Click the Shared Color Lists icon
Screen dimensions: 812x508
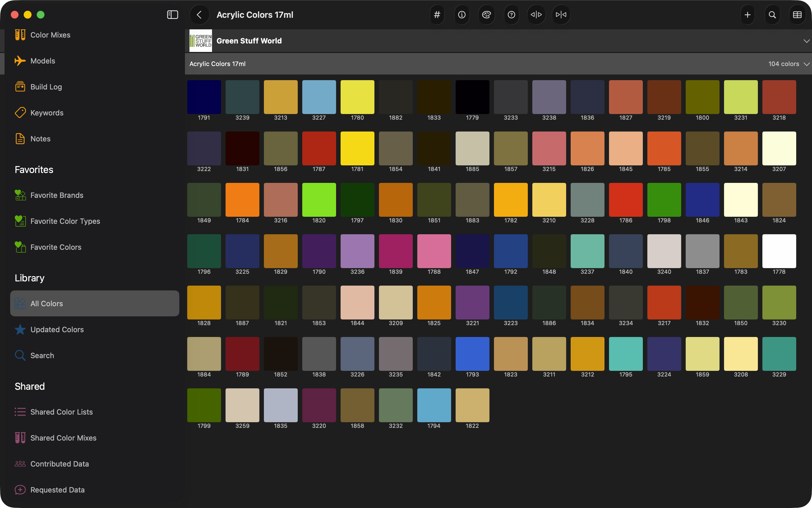pyautogui.click(x=20, y=412)
